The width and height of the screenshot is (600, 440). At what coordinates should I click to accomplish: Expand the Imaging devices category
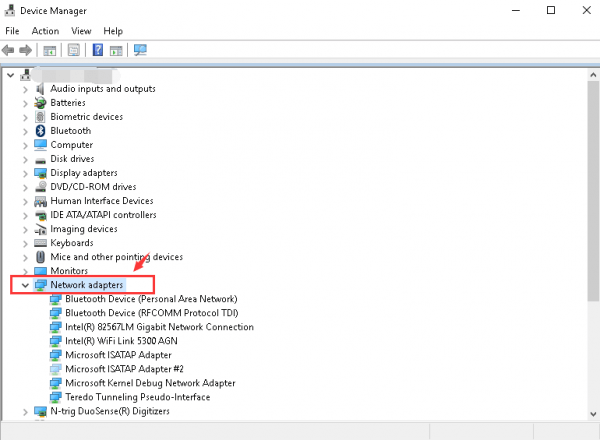25,230
